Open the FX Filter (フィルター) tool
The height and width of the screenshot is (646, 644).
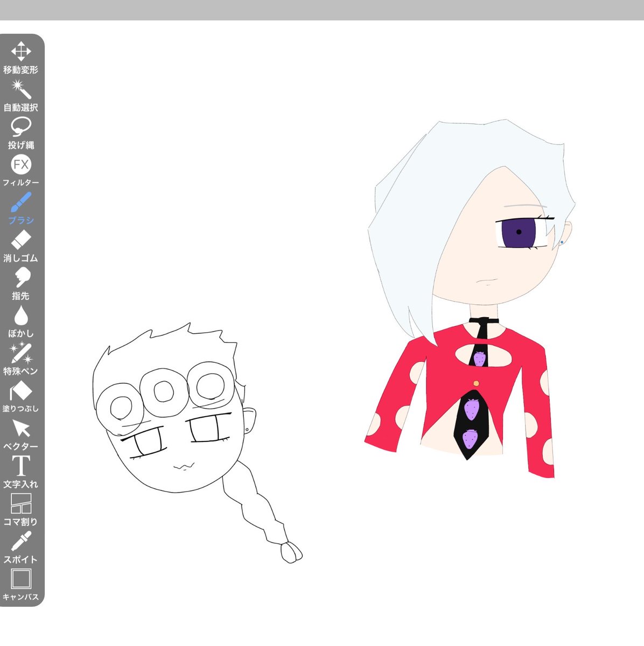click(21, 171)
